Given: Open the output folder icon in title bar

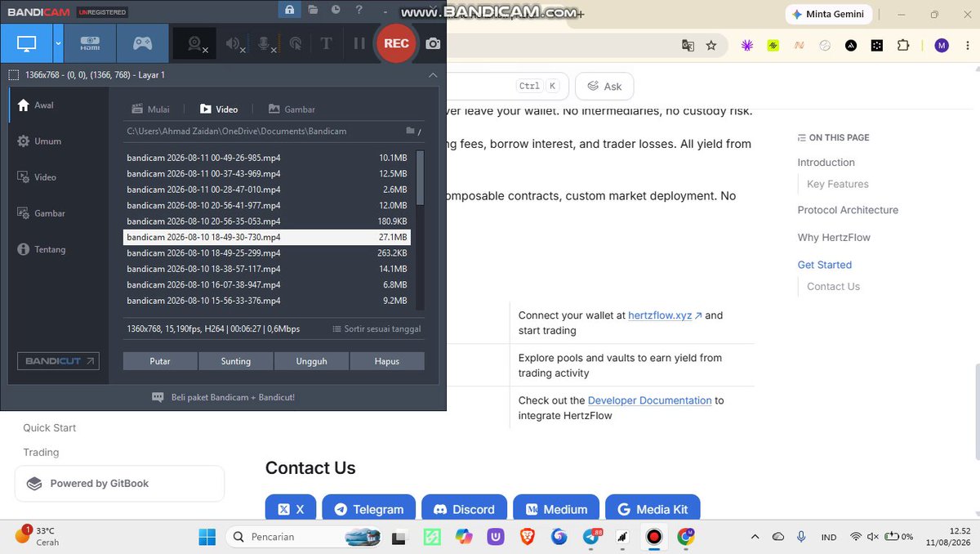Looking at the screenshot, I should (313, 10).
